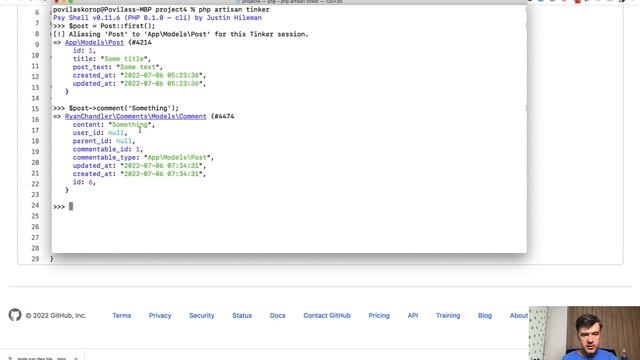Click the presenter webcam thumbnail
Viewport: 640px width, 360px height.
click(584, 333)
